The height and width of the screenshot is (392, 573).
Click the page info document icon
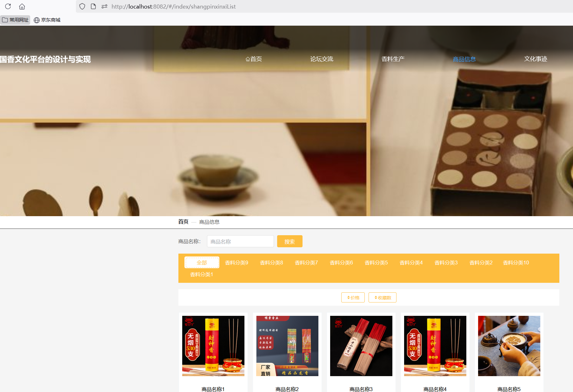[x=93, y=6]
